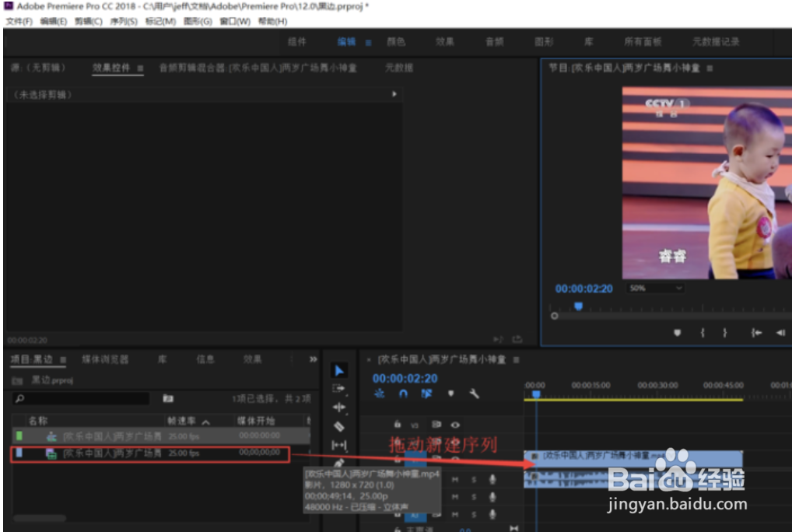
Task: Switch to 音频剪辑混合器 tab
Action: 258,68
